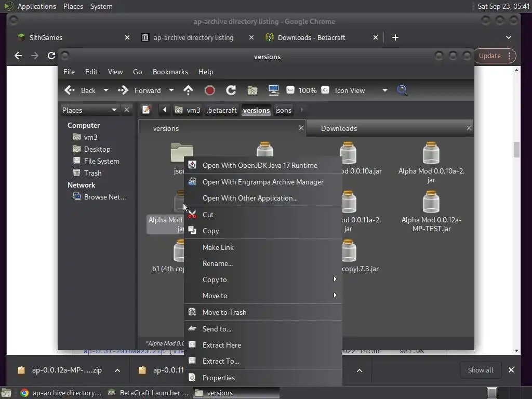Click the Move to Trash bin icon
Screen dimensions: 532x399
point(192,312)
